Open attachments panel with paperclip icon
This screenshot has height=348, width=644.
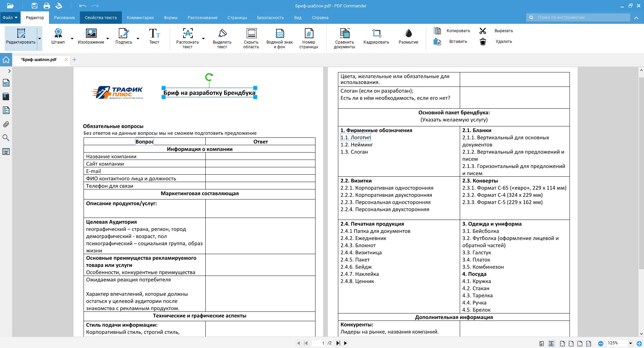pyautogui.click(x=6, y=124)
